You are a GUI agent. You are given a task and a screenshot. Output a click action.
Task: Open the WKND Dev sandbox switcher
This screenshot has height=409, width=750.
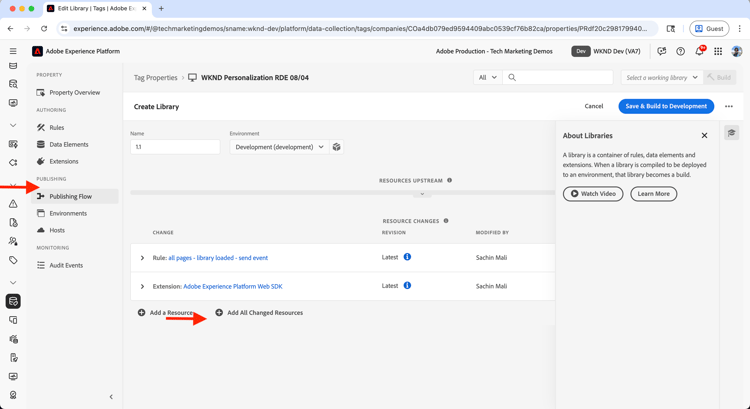607,51
